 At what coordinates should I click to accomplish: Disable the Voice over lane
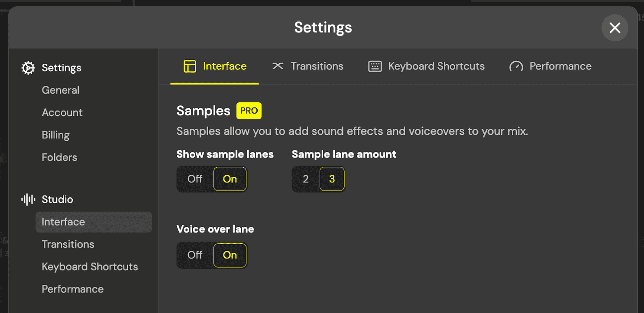click(195, 255)
